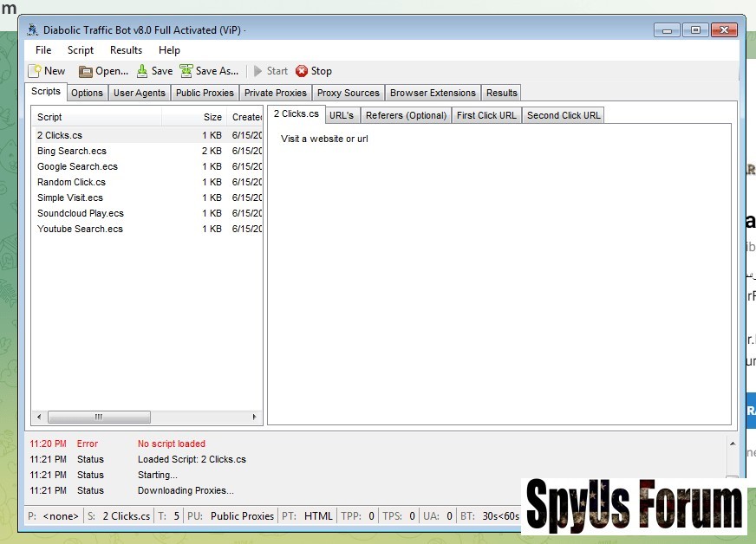Open the Browser Extensions tab
This screenshot has height=544, width=756.
coord(433,93)
